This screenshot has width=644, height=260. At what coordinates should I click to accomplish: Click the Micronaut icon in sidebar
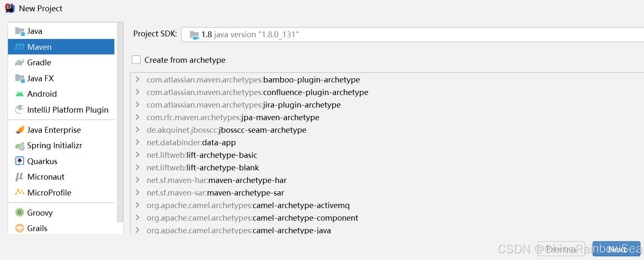pos(19,177)
